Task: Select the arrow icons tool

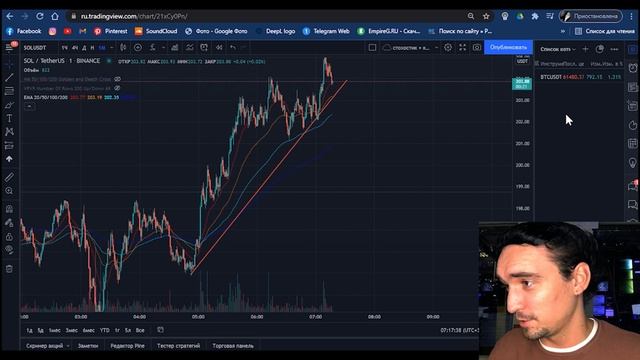Action: tap(9, 159)
